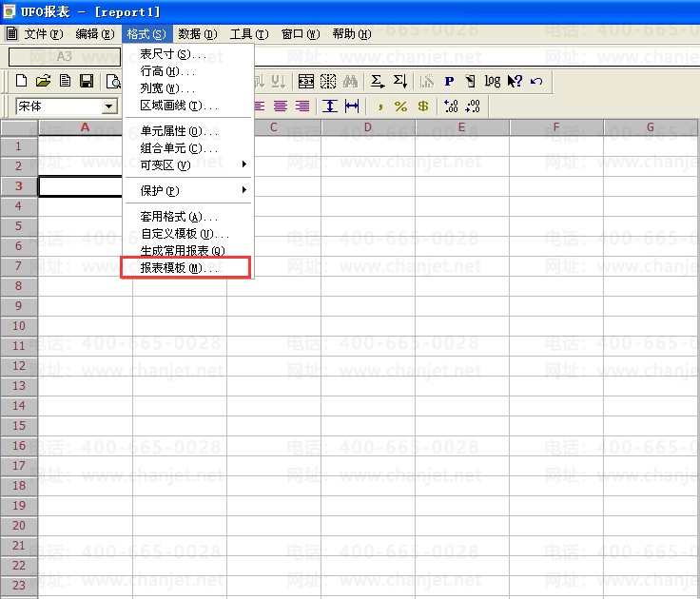The height and width of the screenshot is (599, 700).
Task: Select row 10 header
Action: tap(19, 326)
